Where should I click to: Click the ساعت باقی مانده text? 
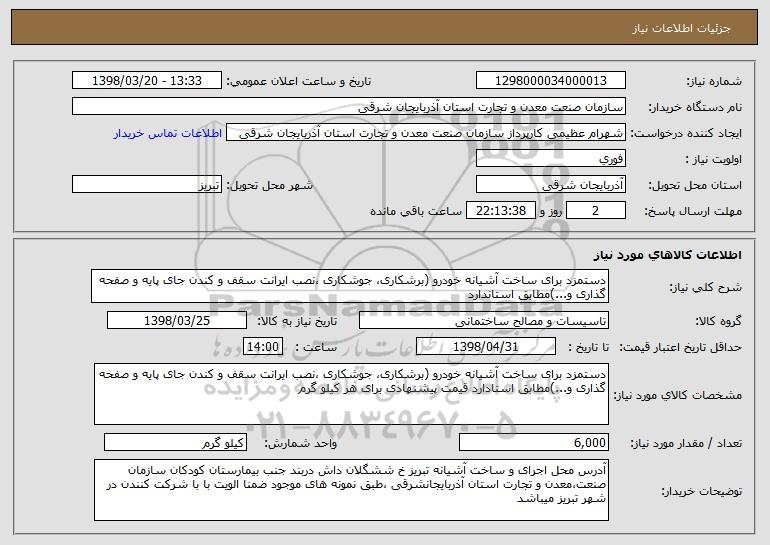(416, 211)
